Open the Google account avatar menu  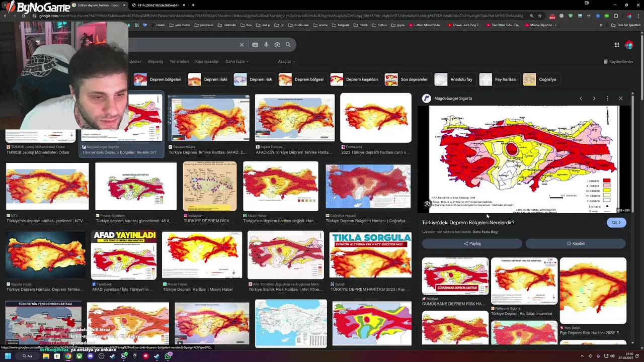click(x=629, y=45)
